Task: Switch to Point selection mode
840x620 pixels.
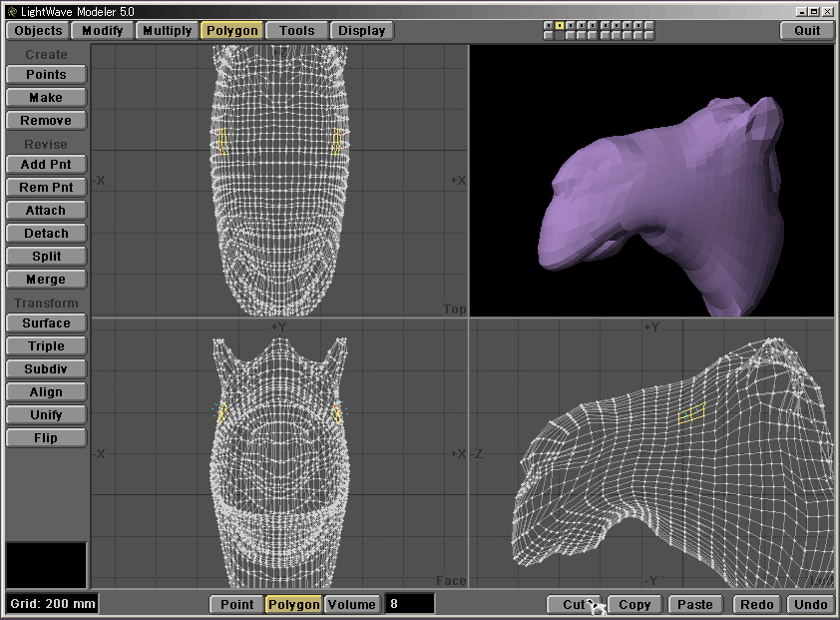Action: point(236,604)
